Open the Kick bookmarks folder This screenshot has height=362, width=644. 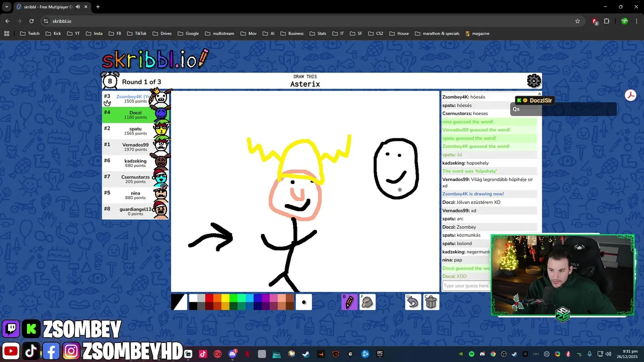point(53,34)
